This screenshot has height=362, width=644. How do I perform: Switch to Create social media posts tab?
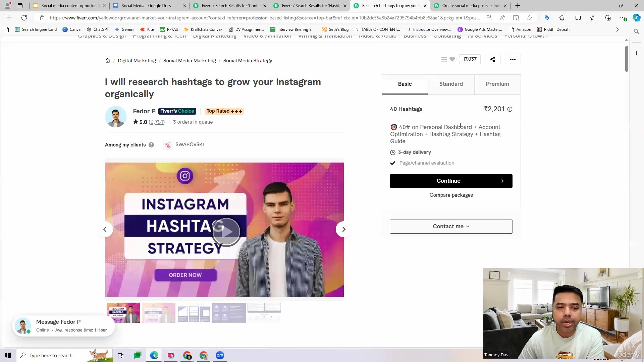coord(471,6)
